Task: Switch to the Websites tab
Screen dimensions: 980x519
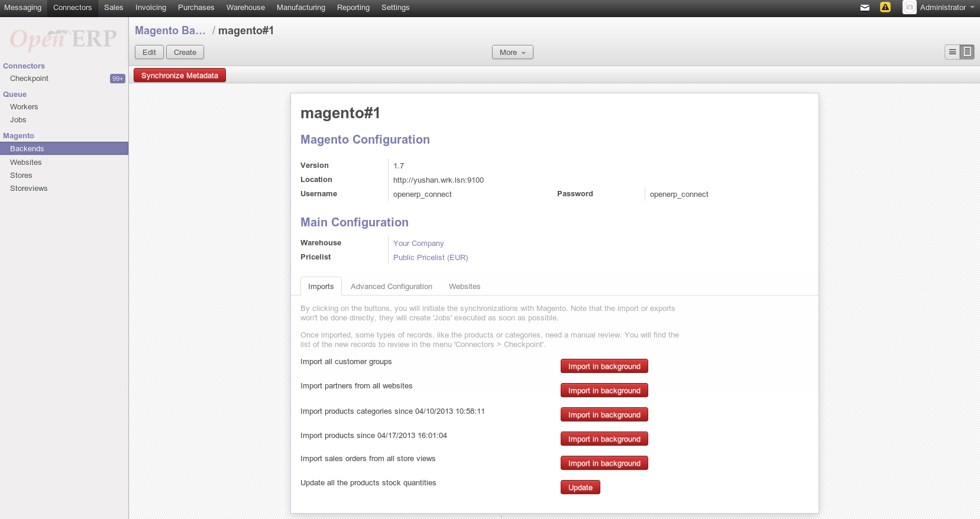Action: 464,287
